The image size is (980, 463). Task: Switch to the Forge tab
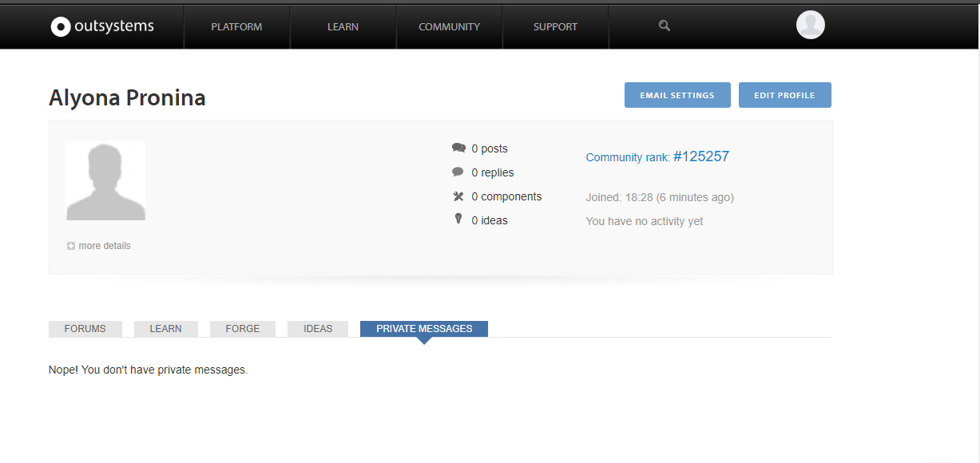(243, 329)
